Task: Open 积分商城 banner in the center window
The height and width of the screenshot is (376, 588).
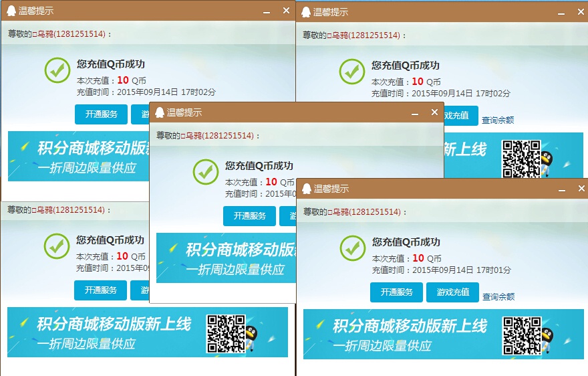Action: tap(227, 258)
